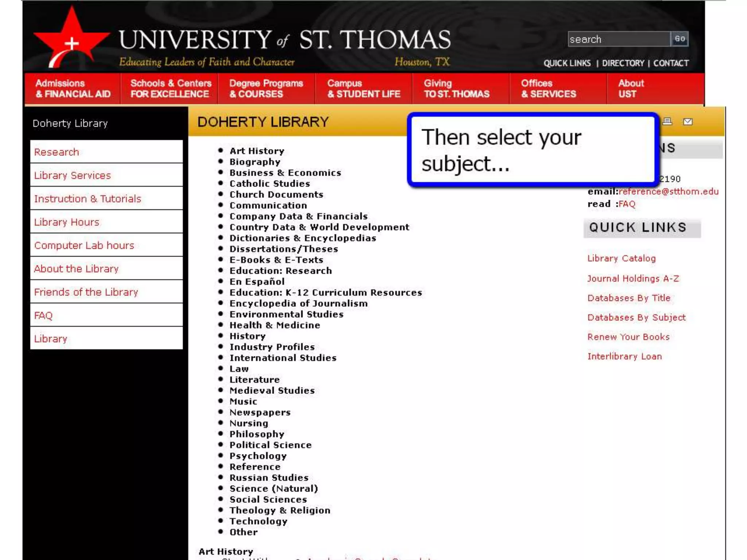Choose History subject
747x560 pixels.
[247, 336]
